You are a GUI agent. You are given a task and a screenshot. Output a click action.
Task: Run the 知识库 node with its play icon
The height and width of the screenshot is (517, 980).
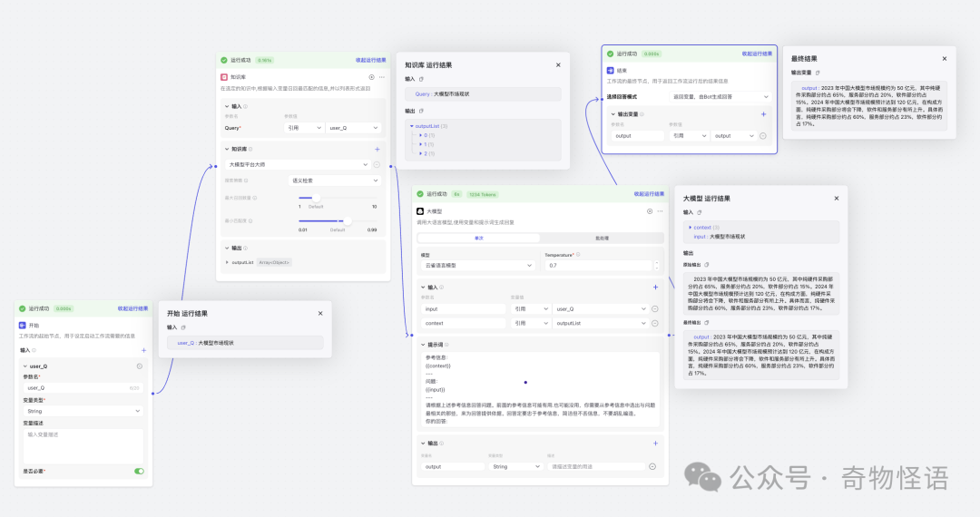371,77
